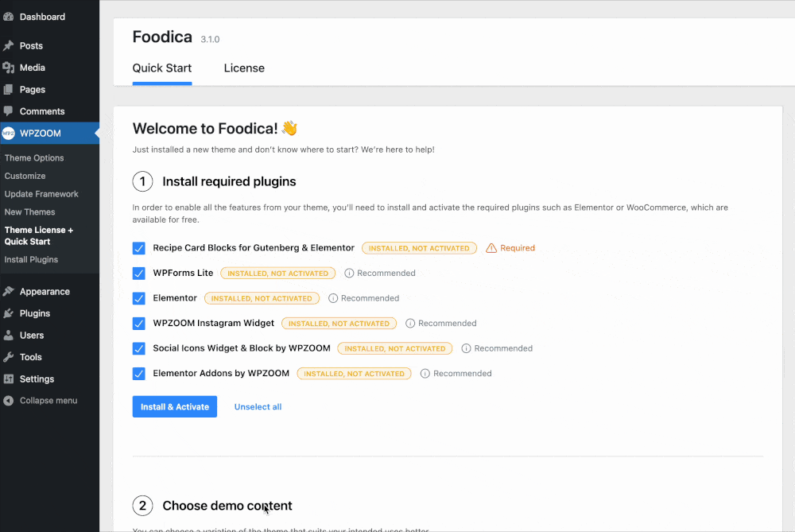Click the Appearance paintbrush icon

tap(8, 292)
